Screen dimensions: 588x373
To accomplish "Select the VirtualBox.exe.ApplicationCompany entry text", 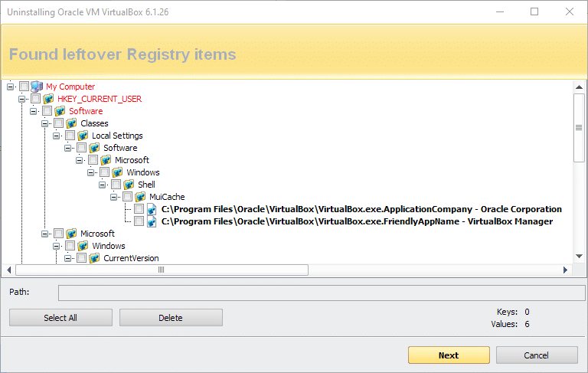I will coord(361,209).
